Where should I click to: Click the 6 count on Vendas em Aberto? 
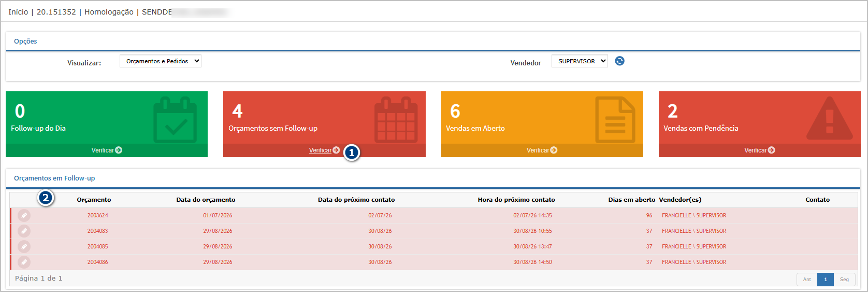[455, 111]
